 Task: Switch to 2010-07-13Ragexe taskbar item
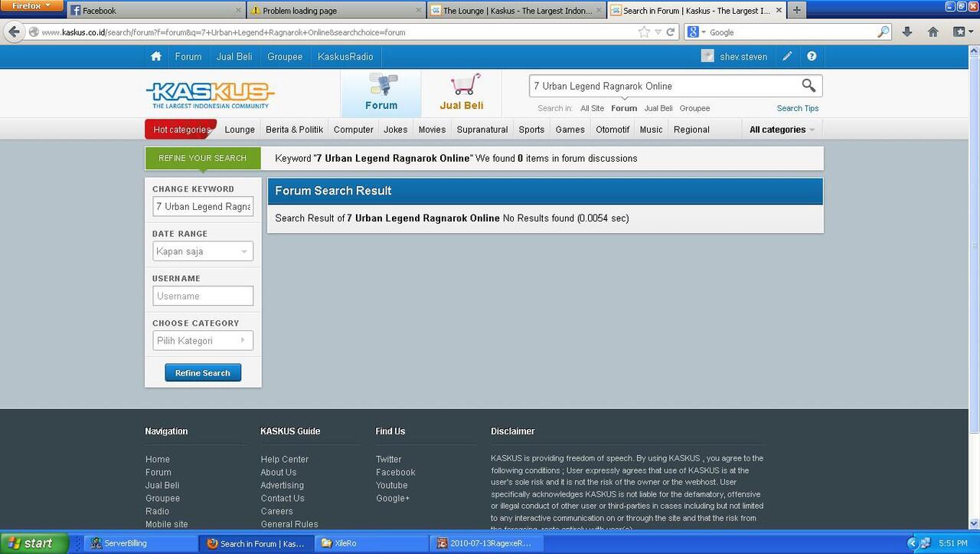(x=488, y=543)
